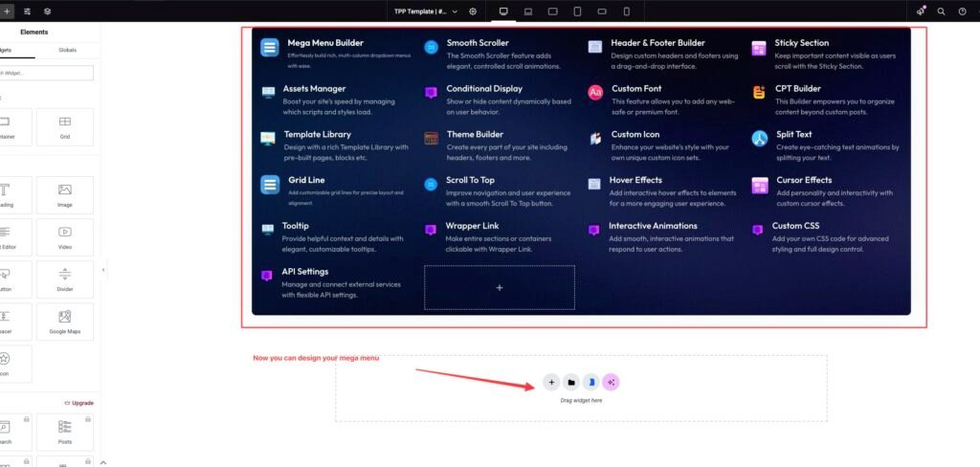The width and height of the screenshot is (980, 467).
Task: Select the Video widget
Action: pos(64,236)
